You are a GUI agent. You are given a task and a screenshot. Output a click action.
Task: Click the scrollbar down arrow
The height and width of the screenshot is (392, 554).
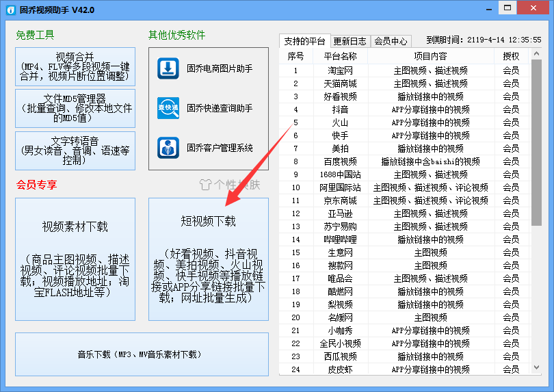point(536,367)
